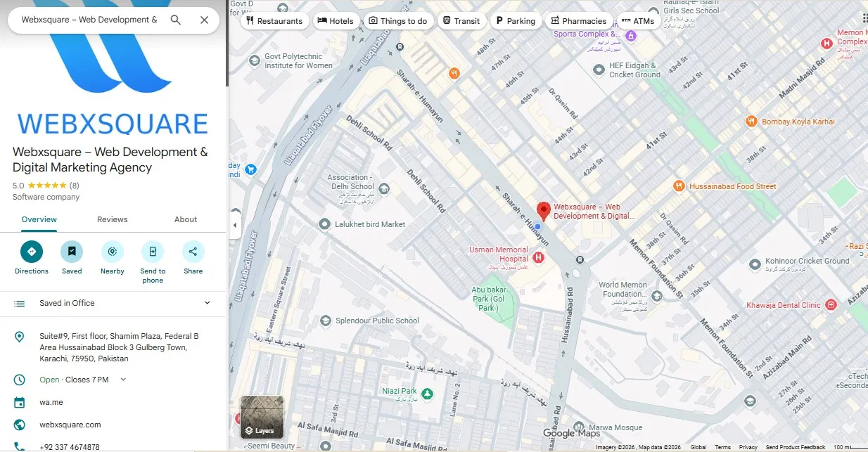Image resolution: width=868 pixels, height=452 pixels.
Task: Click Abu bakar Park (Gol Park) label
Action: (487, 298)
